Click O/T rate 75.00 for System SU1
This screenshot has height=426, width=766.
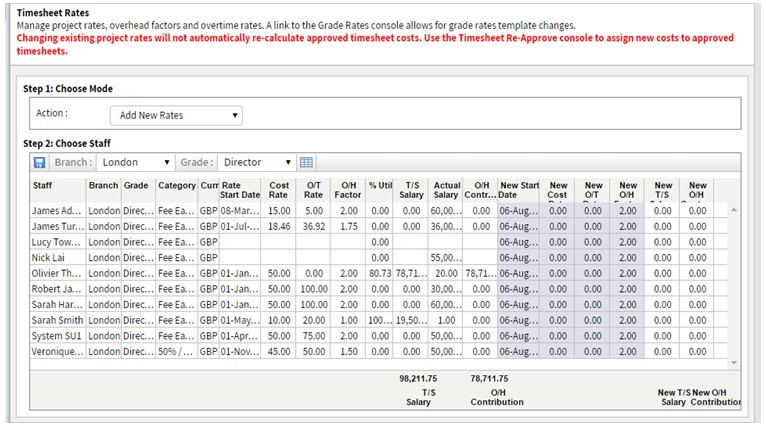coord(314,336)
